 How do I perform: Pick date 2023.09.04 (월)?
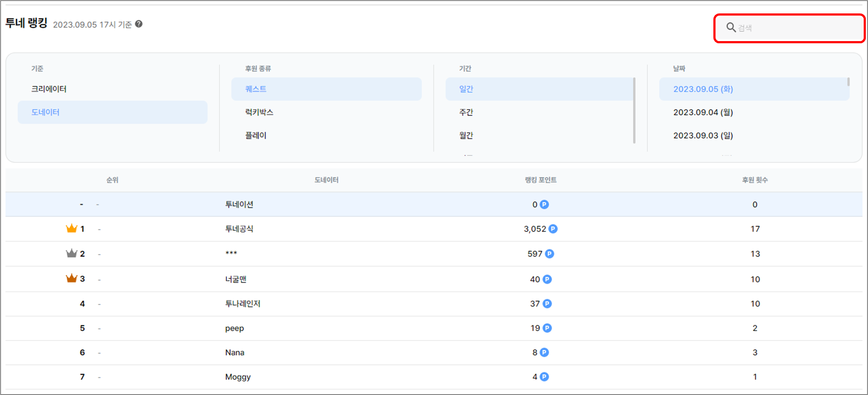click(x=703, y=112)
